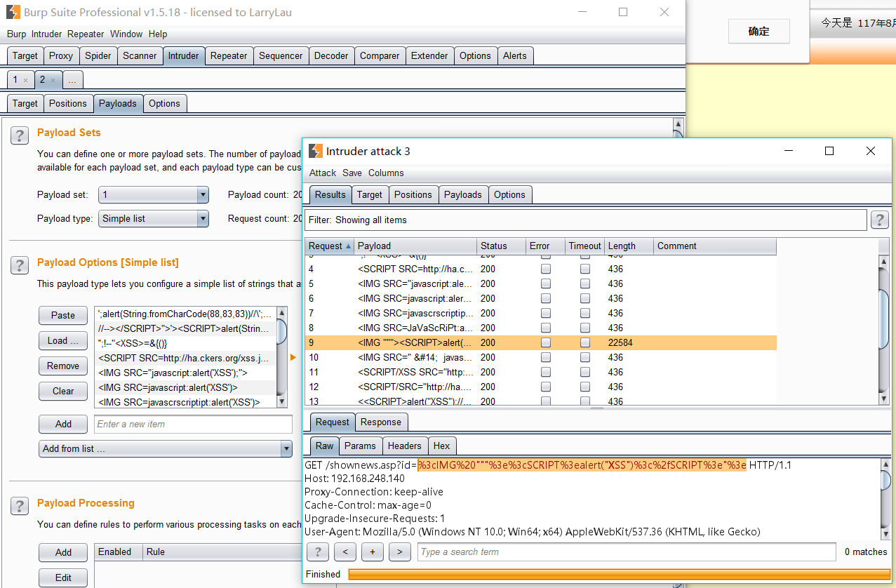Click the Edit button in Payload Processing
Viewport: 896px width, 588px height.
click(x=63, y=577)
